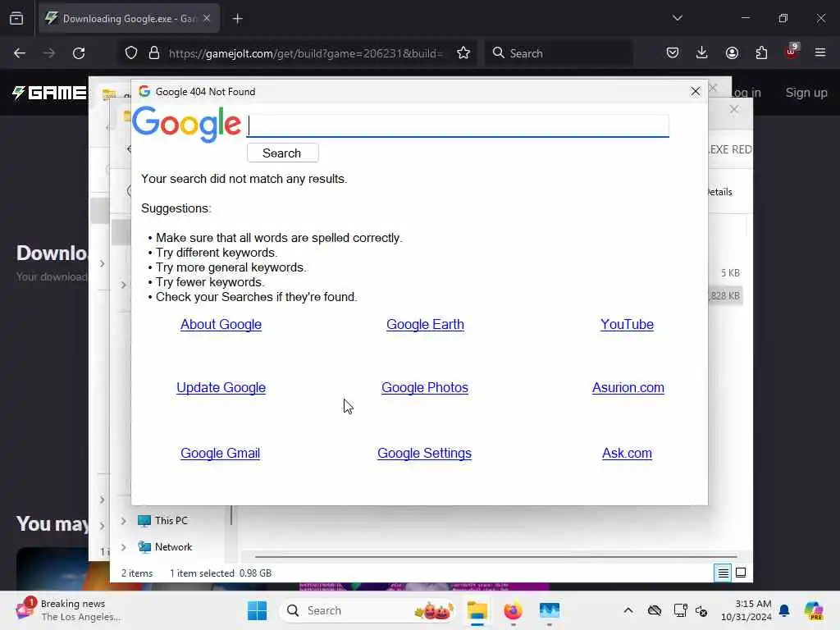
Task: Click the Firefox forward arrow
Action: (49, 53)
